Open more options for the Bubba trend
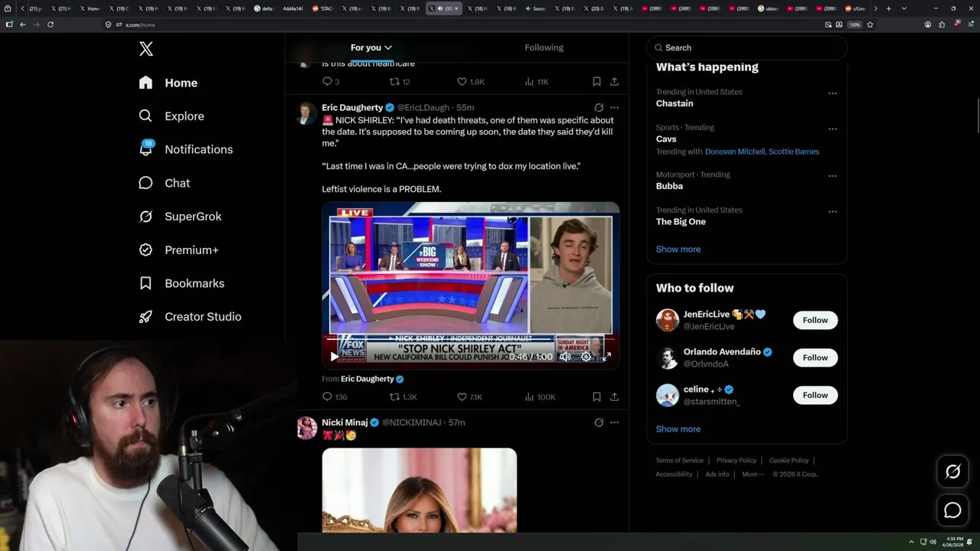This screenshot has height=551, width=980. (x=832, y=176)
